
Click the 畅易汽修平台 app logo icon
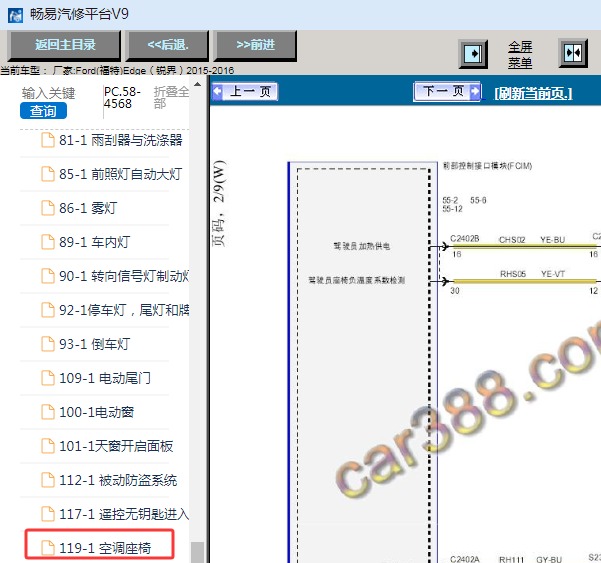[x=15, y=15]
